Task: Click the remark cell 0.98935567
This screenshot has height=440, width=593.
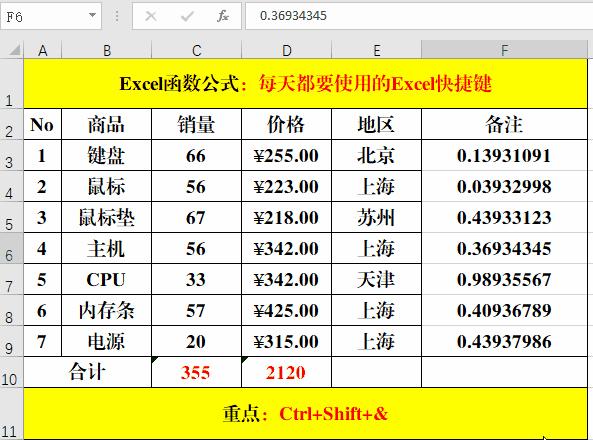Action: tap(505, 279)
